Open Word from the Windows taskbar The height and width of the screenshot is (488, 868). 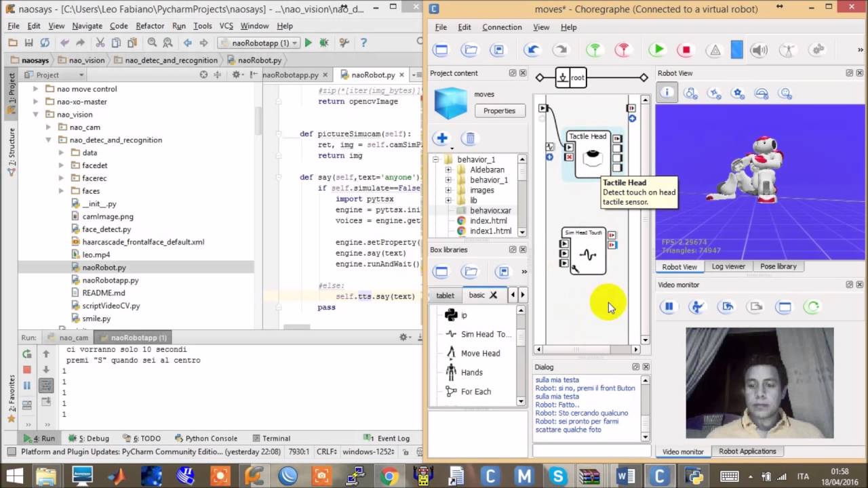point(626,476)
